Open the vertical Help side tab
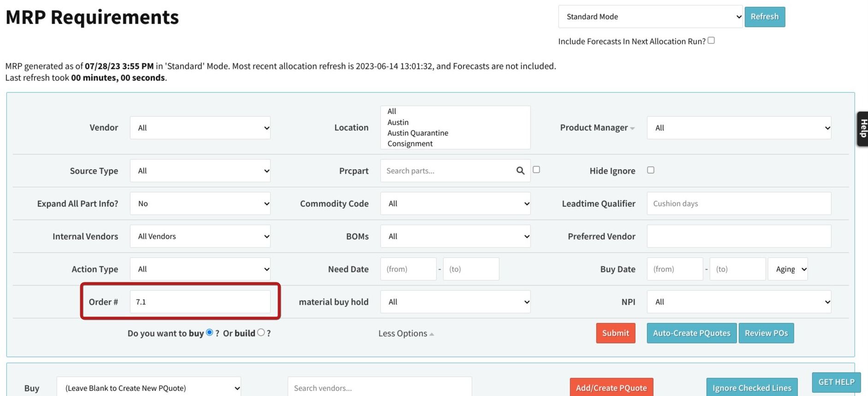868x396 pixels. (x=862, y=129)
